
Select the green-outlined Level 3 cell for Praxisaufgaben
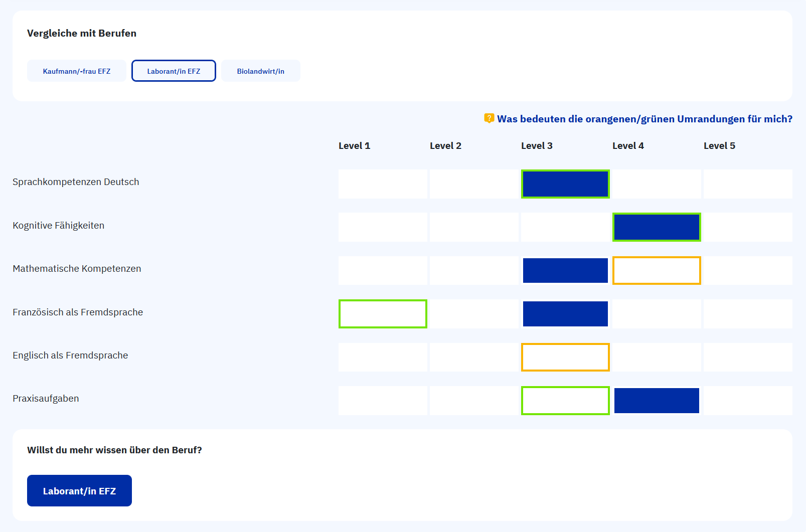point(565,400)
